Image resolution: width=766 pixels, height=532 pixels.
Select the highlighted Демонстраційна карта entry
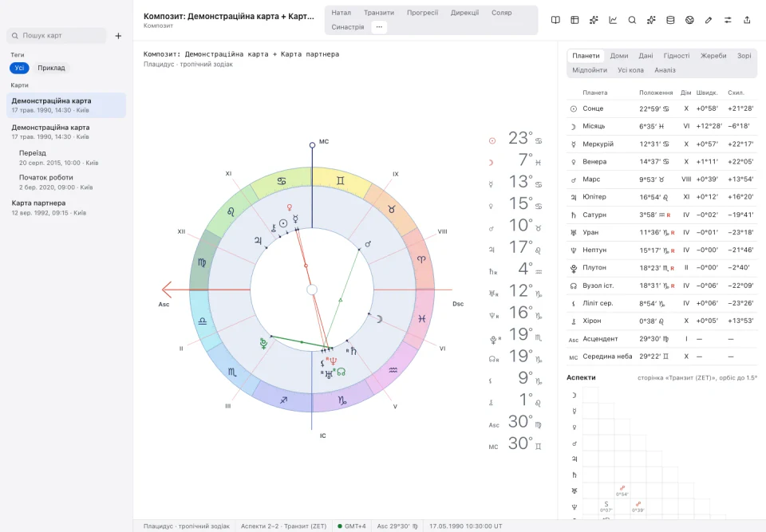coord(66,105)
